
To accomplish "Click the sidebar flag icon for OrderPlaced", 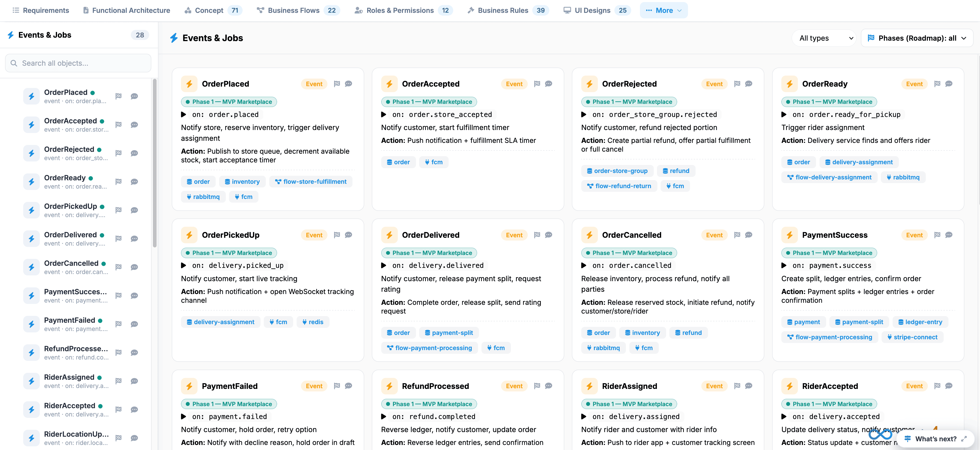I will (x=118, y=96).
